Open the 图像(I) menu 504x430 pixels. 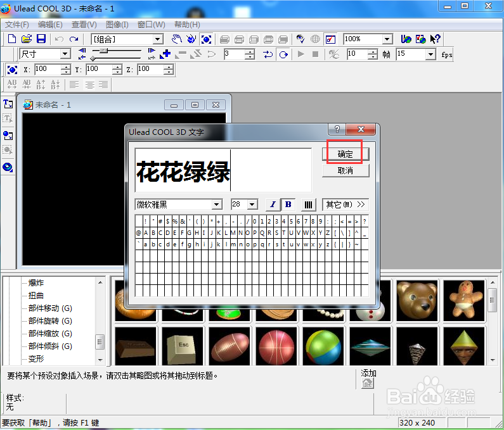117,25
